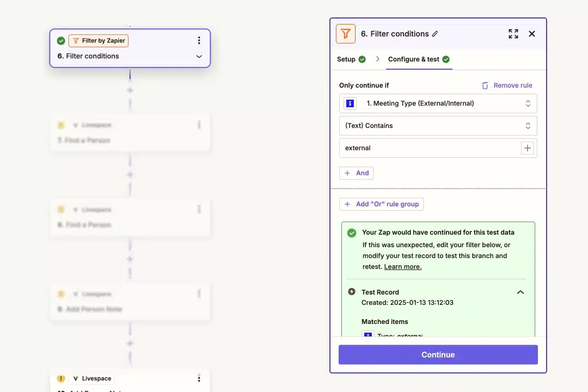
Task: Open the Learn more link
Action: pyautogui.click(x=403, y=267)
